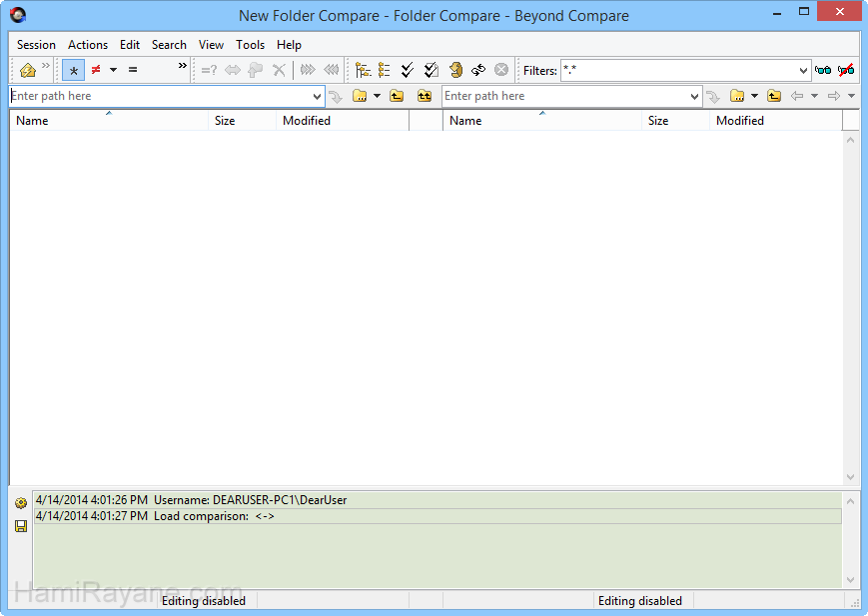Expand the hidden toolbar items after the equals button
The width and height of the screenshot is (868, 616).
pyautogui.click(x=182, y=65)
